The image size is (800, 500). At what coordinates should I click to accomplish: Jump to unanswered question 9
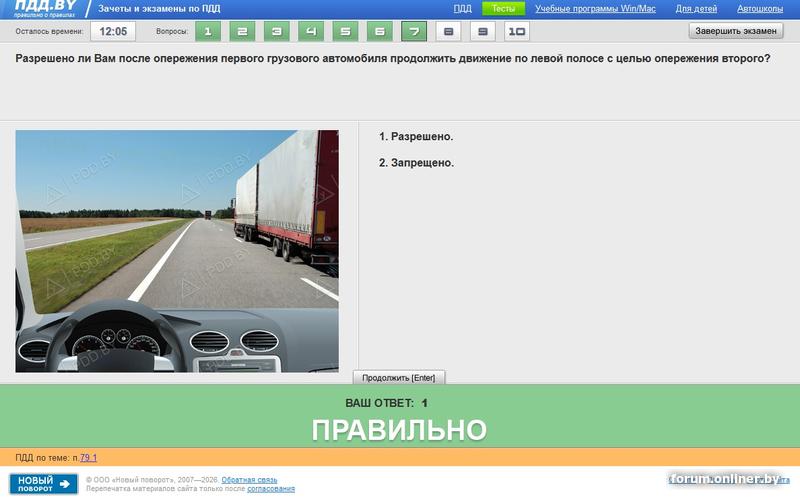pyautogui.click(x=483, y=31)
